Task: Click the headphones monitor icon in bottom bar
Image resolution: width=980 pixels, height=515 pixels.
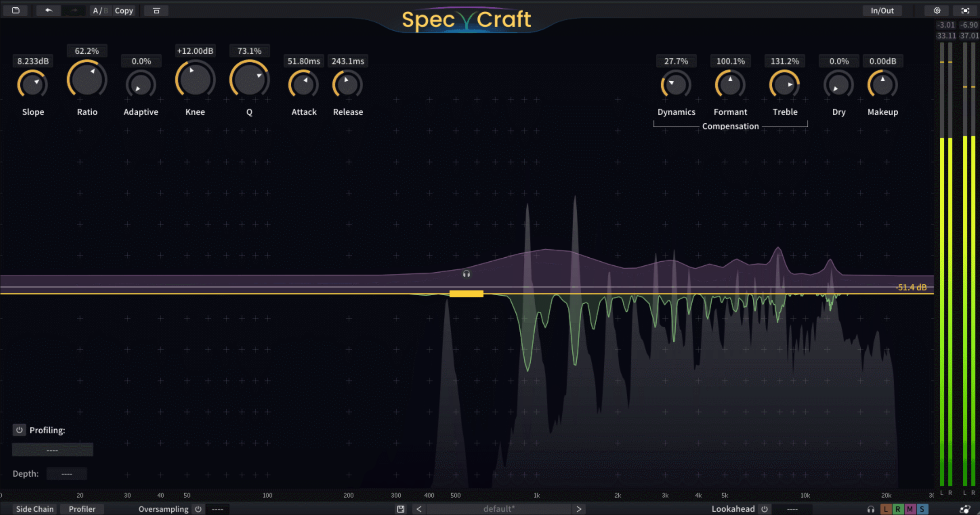Action: click(871, 509)
